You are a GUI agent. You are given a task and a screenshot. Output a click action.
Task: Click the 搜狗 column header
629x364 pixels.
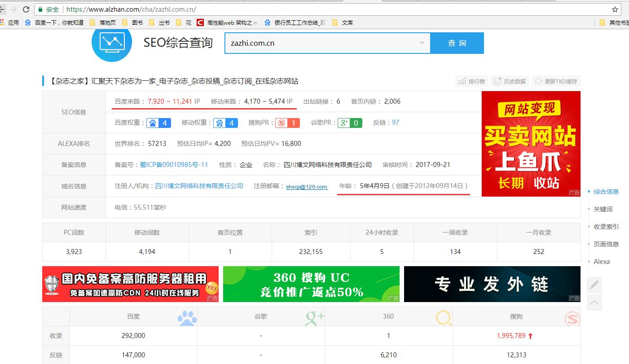point(516,316)
